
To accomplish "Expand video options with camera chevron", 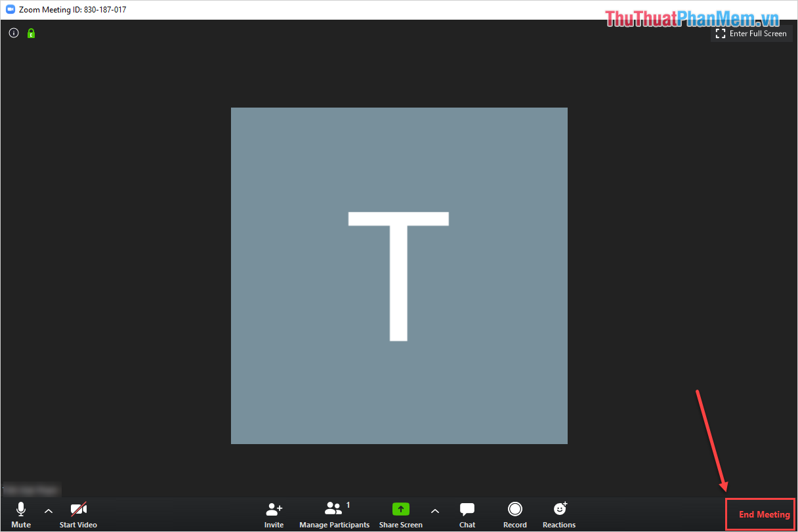I will pyautogui.click(x=105, y=510).
